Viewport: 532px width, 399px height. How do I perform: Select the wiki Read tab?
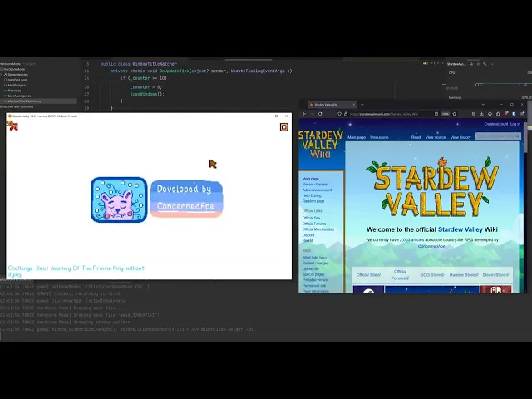point(416,137)
